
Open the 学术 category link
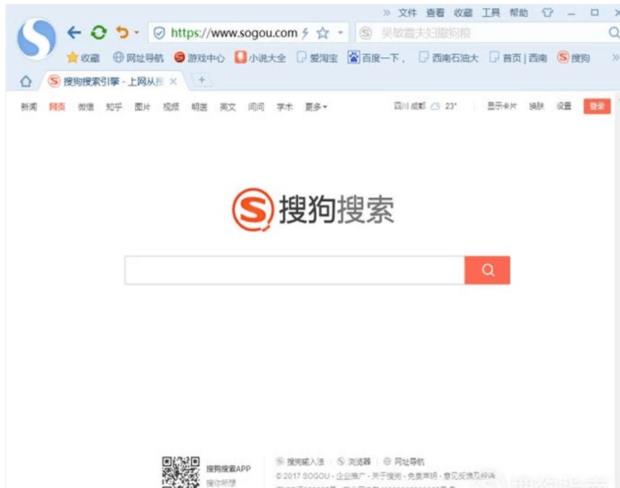(x=285, y=107)
